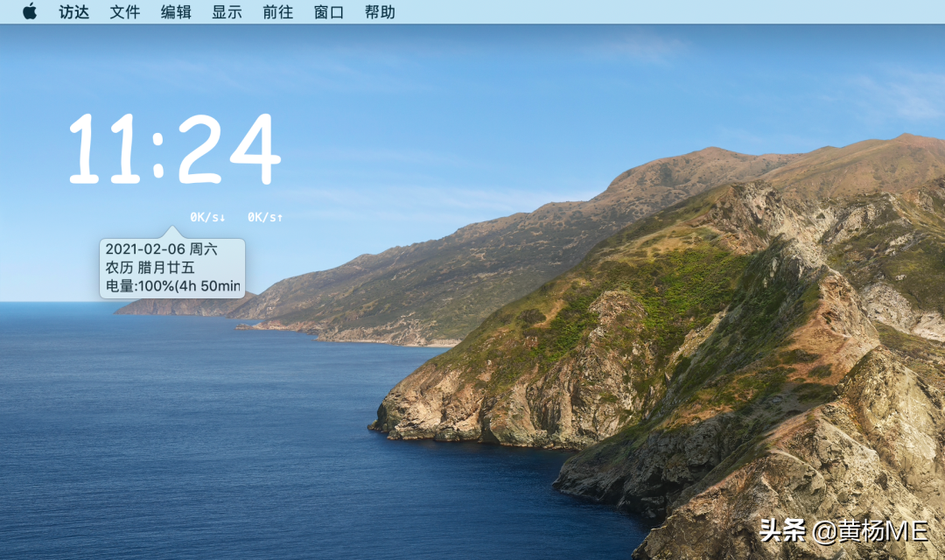The height and width of the screenshot is (560, 945).
Task: Open the 编辑 menu
Action: point(176,12)
